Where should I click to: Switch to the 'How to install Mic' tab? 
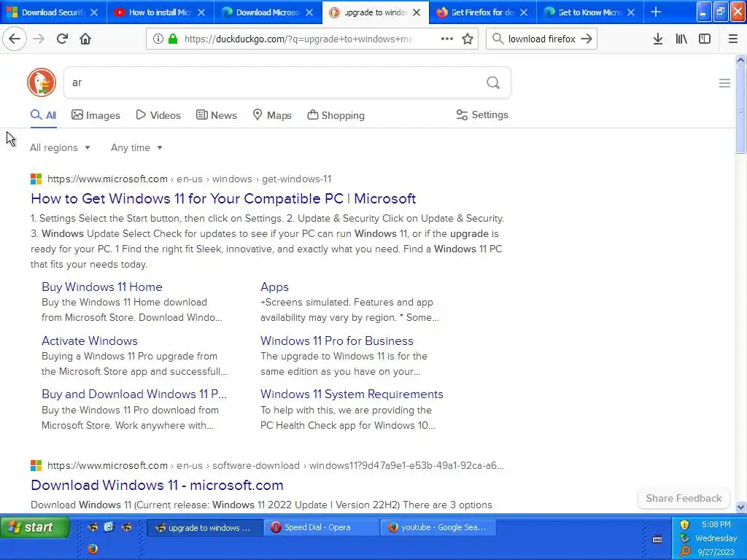click(160, 12)
